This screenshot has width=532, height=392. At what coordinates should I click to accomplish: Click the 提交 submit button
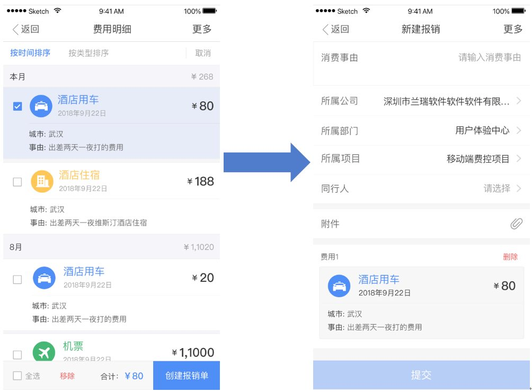[421, 375]
